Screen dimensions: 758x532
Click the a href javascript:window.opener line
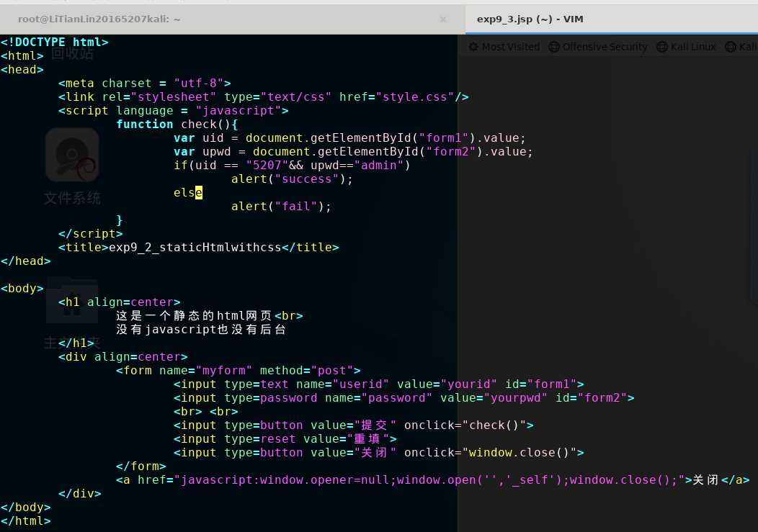pyautogui.click(x=432, y=480)
